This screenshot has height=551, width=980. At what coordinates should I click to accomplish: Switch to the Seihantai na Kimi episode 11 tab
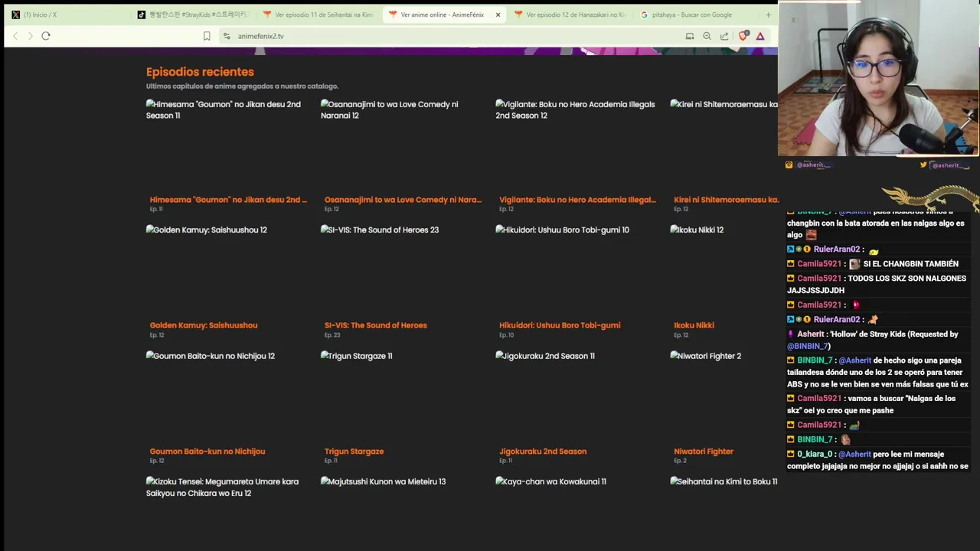[318, 15]
